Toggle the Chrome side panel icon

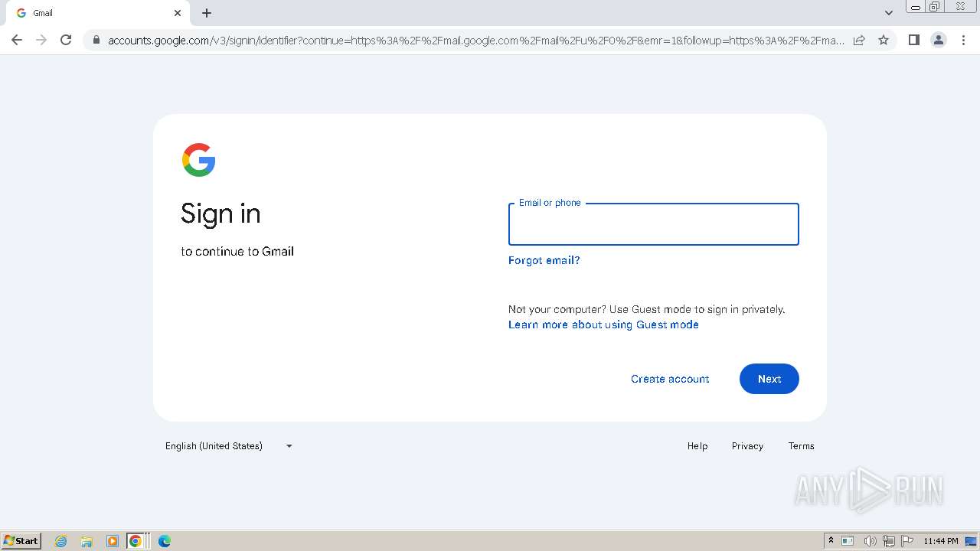click(913, 40)
